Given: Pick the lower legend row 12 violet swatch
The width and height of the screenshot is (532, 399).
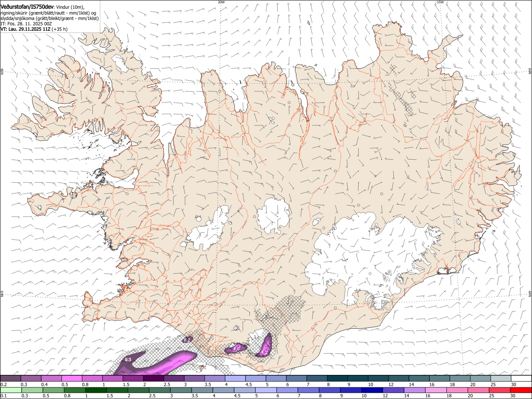Looking at the screenshot, I should (393, 390).
